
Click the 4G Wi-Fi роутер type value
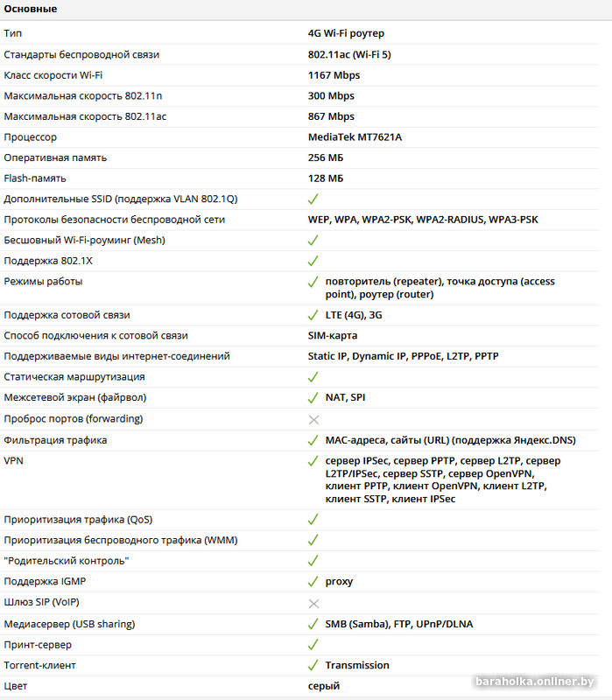346,33
